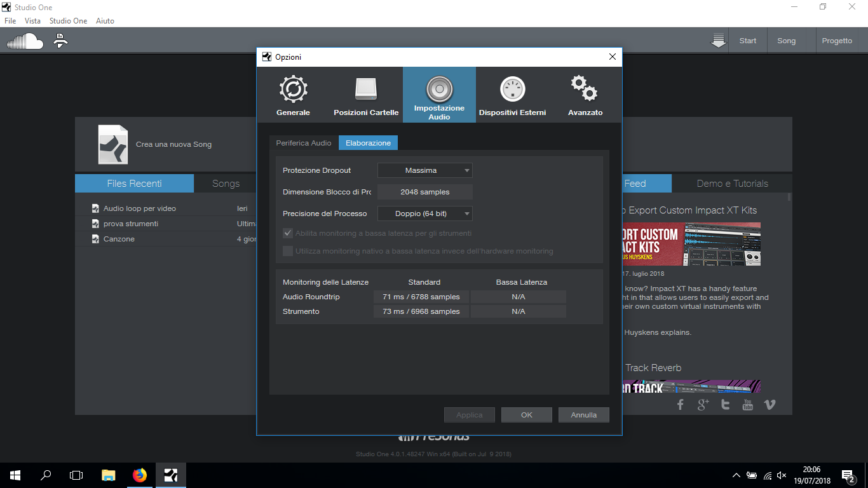
Task: Click the SoundCloud cloud icon
Action: (x=25, y=41)
